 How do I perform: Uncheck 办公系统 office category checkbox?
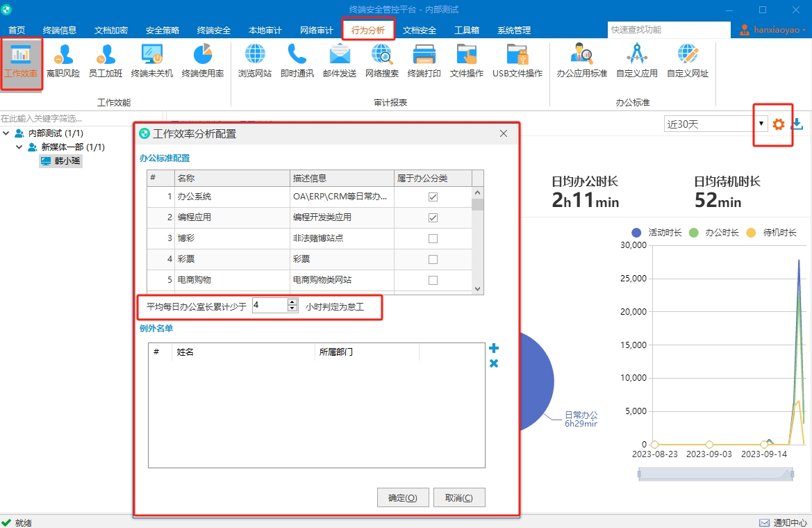tap(433, 197)
